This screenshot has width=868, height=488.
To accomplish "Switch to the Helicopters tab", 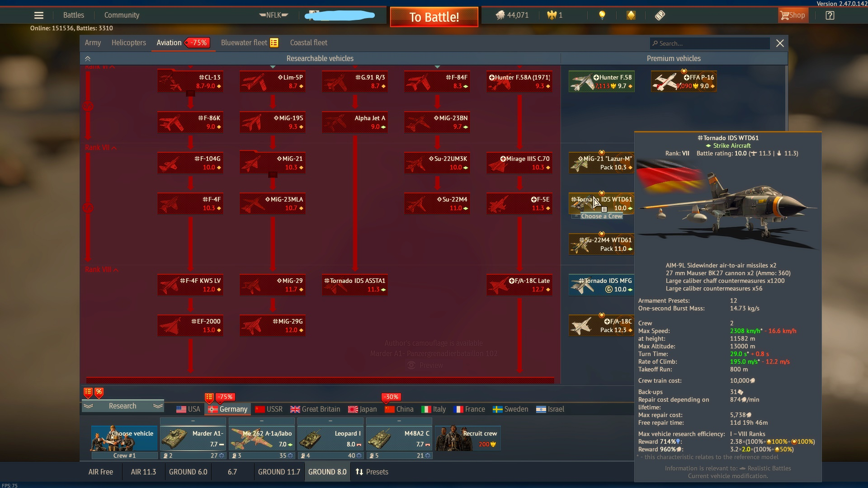I will tap(128, 43).
